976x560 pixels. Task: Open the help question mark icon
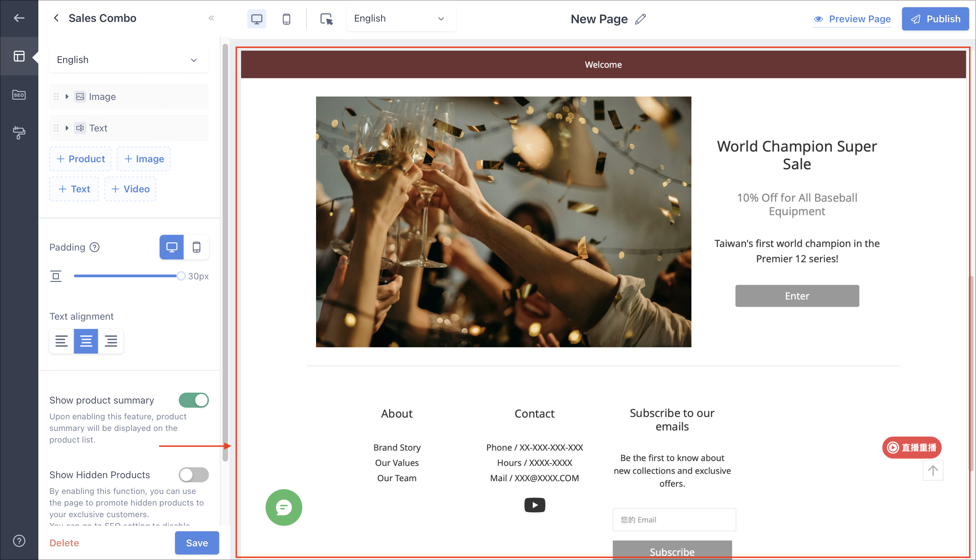coord(19,541)
